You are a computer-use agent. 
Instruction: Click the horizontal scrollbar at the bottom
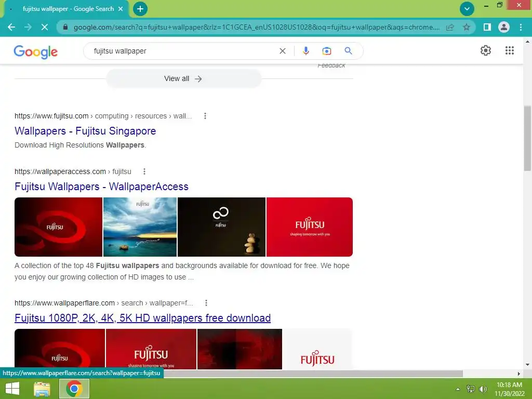[312, 374]
